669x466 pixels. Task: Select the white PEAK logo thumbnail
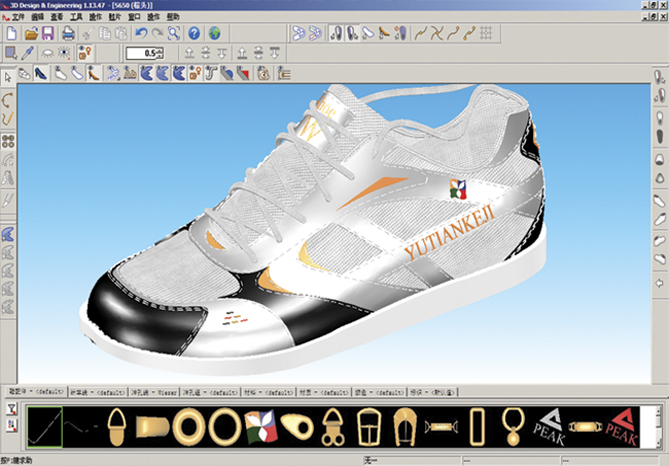[x=549, y=427]
